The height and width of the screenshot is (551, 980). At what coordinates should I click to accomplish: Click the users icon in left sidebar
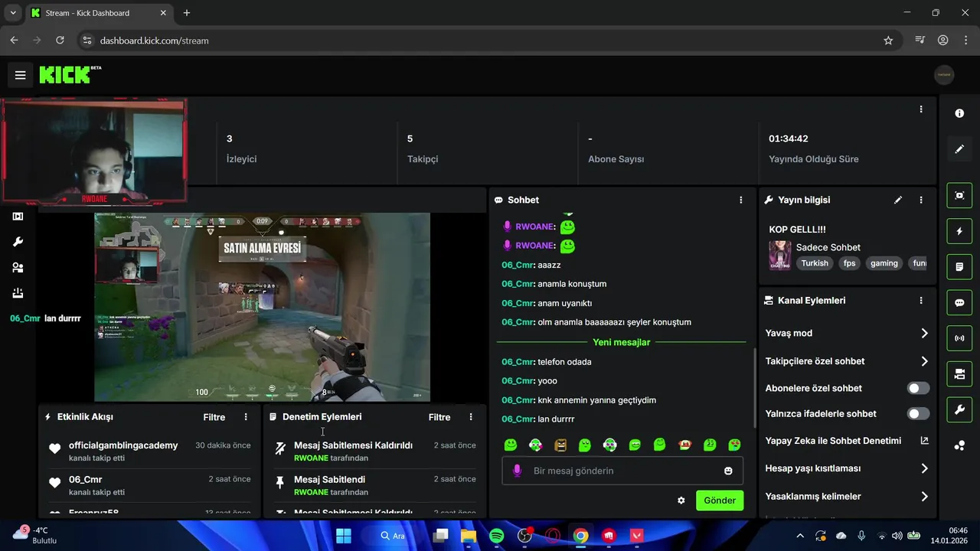coord(18,268)
